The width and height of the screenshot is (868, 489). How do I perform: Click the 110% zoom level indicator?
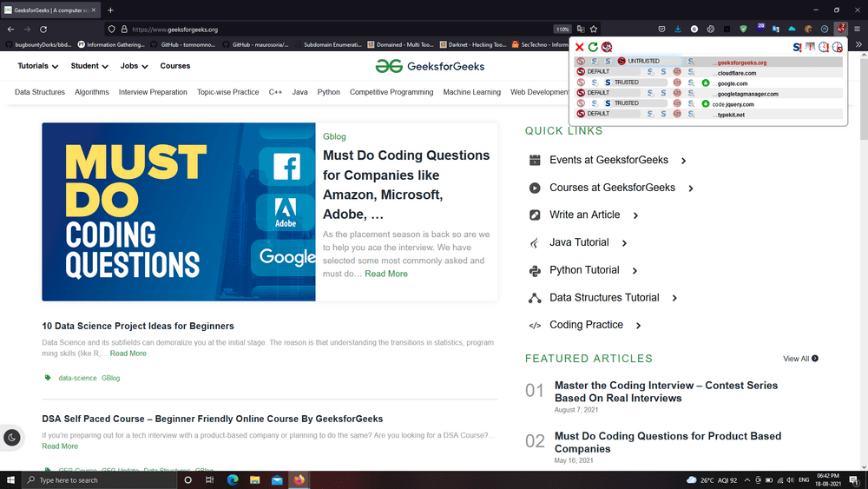point(562,30)
